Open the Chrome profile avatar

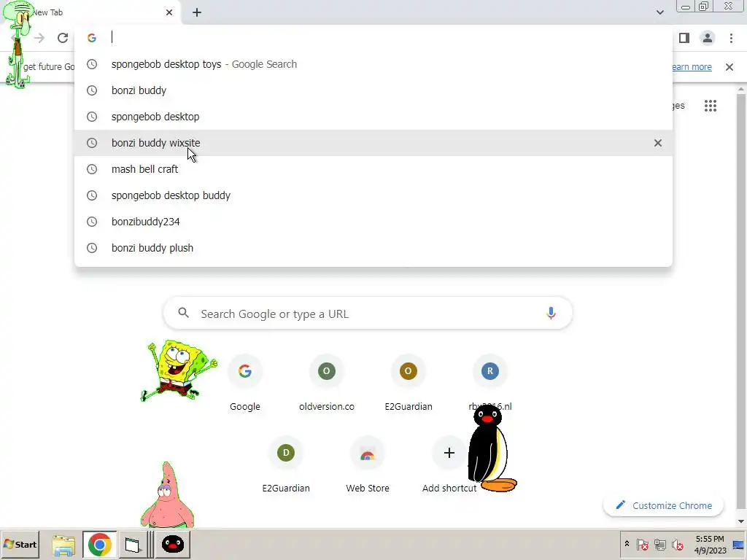[708, 38]
